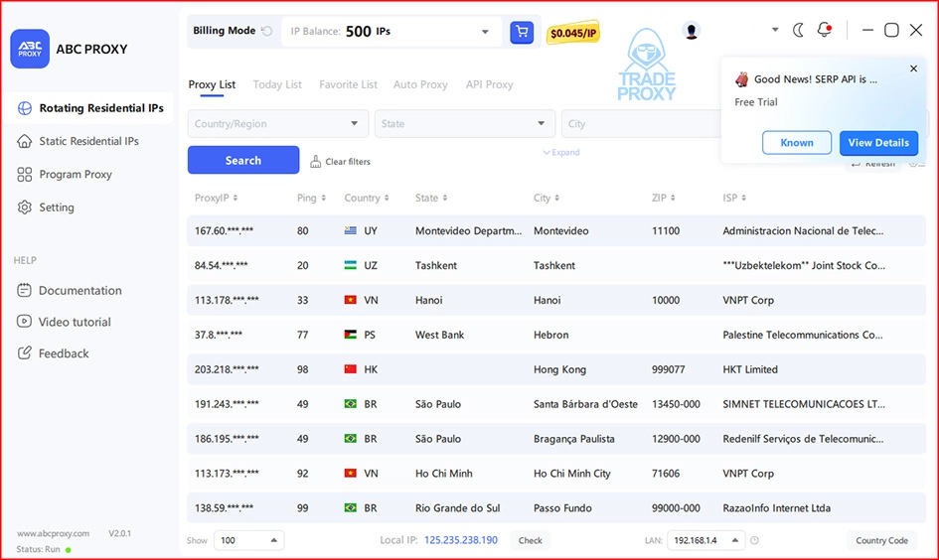Sort the table by City
The image size is (939, 560).
coord(547,198)
